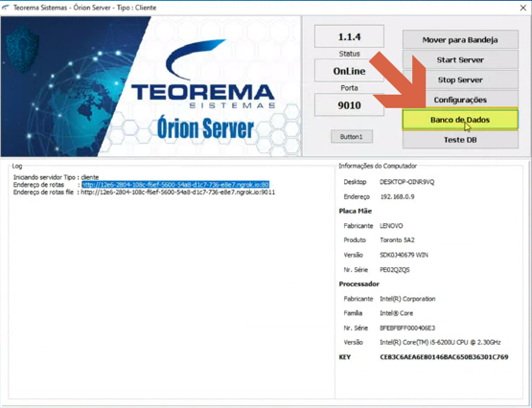Click the Fabricante value LENOVO
The width and height of the screenshot is (532, 408).
391,226
